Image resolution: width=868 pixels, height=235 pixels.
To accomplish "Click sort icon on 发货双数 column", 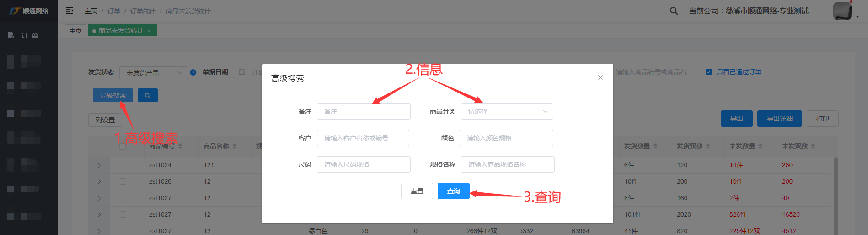I will pos(707,146).
